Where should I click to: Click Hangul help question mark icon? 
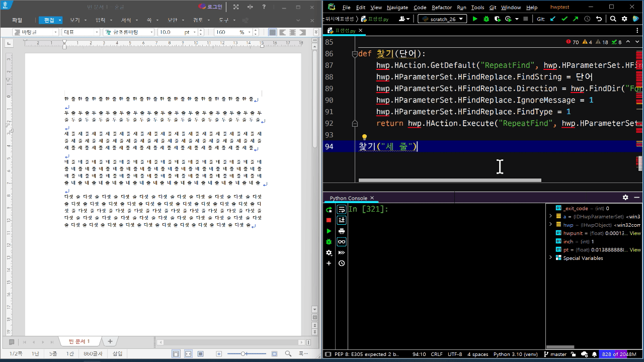pos(264,7)
